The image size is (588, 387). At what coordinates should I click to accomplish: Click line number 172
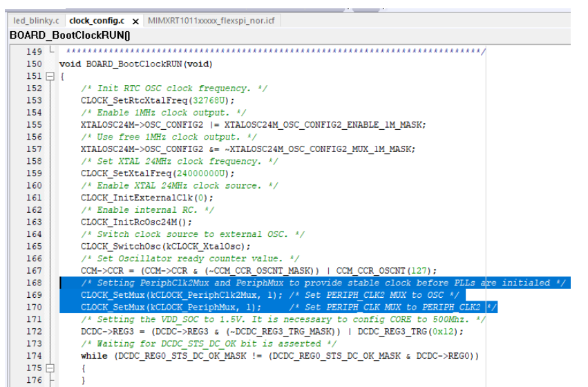[x=34, y=332]
